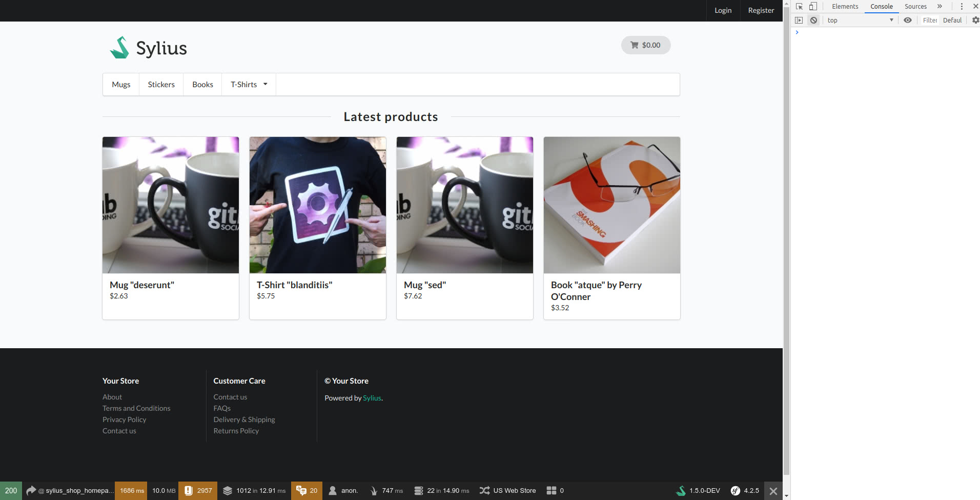The image size is (980, 500).
Task: Click the Book "atque" product thumbnail
Action: click(611, 205)
